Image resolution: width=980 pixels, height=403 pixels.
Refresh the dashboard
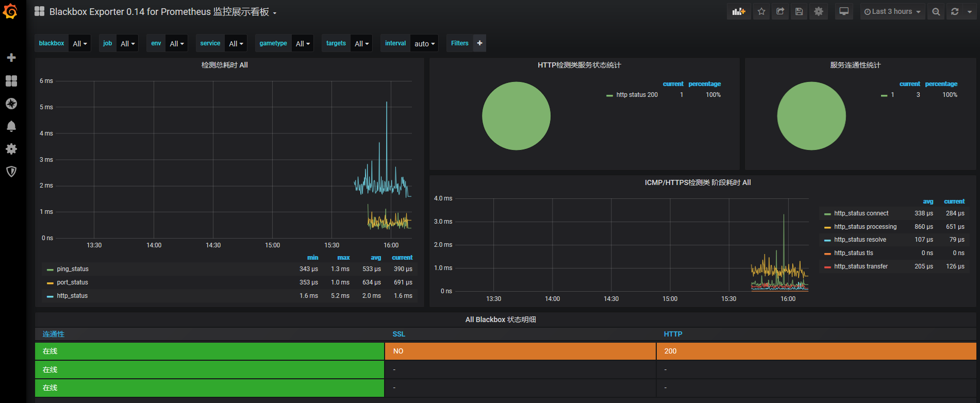click(x=955, y=11)
